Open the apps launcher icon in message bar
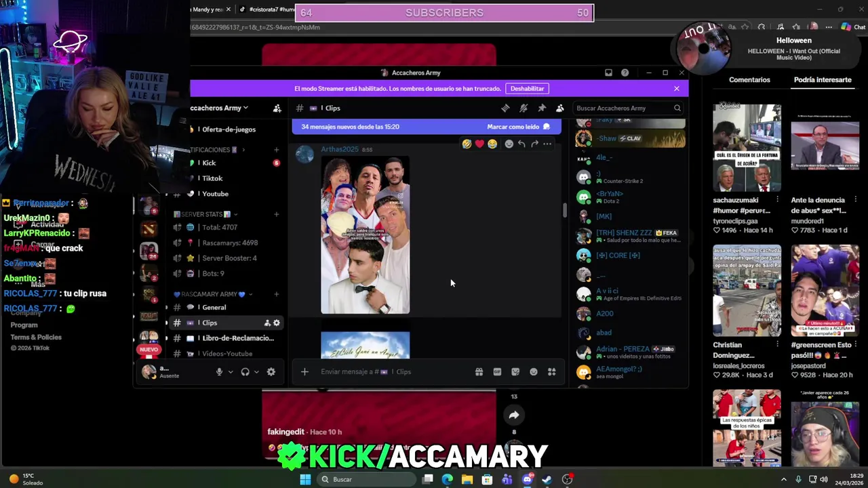This screenshot has height=488, width=868. (551, 371)
